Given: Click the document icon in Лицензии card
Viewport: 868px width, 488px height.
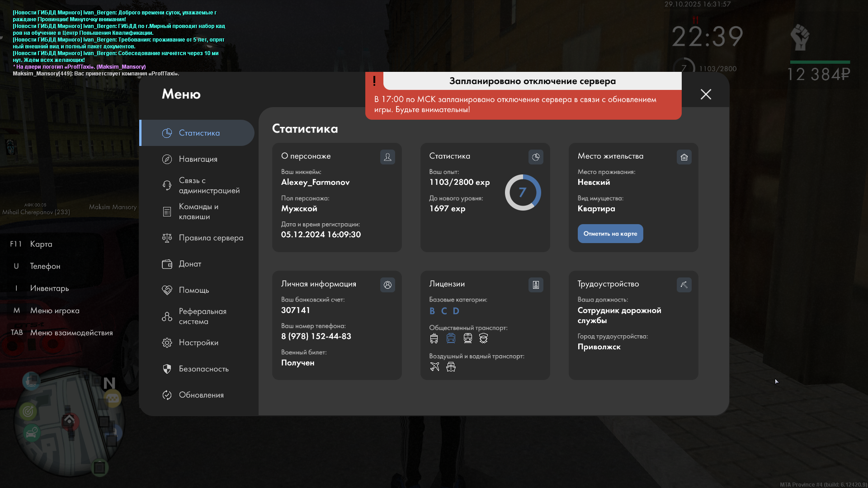Looking at the screenshot, I should point(536,285).
